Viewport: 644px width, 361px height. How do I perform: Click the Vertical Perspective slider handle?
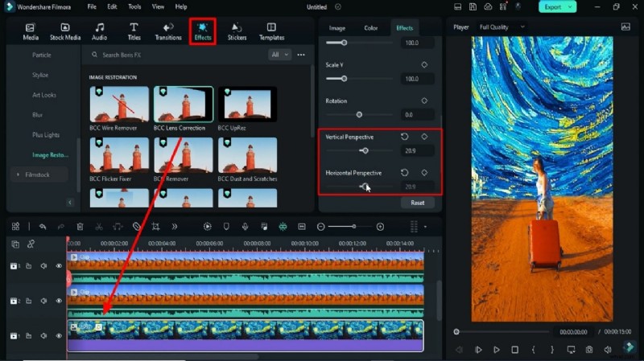365,150
